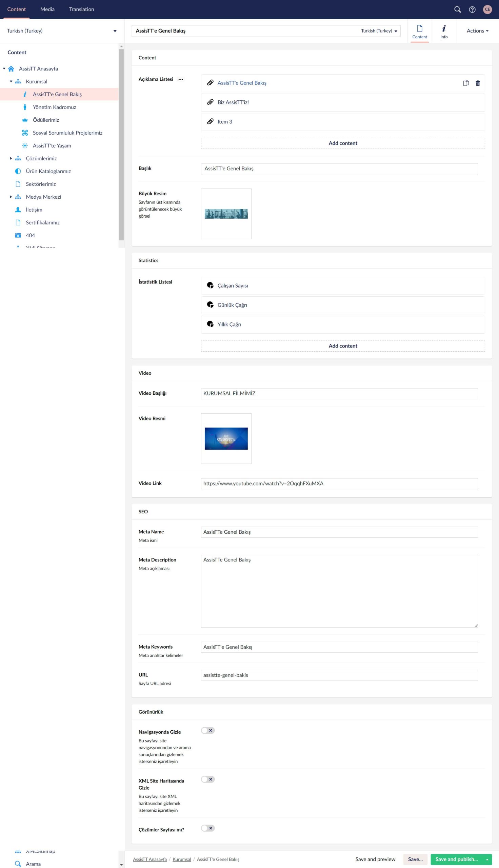Select the Büyük Resim image thumbnail

(x=226, y=214)
